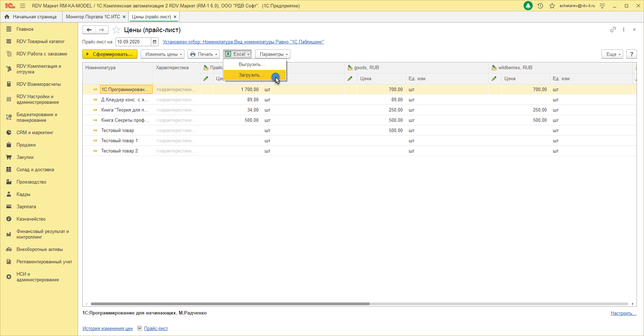Click pencil icon in goods column
644x336 pixels.
pos(350,79)
